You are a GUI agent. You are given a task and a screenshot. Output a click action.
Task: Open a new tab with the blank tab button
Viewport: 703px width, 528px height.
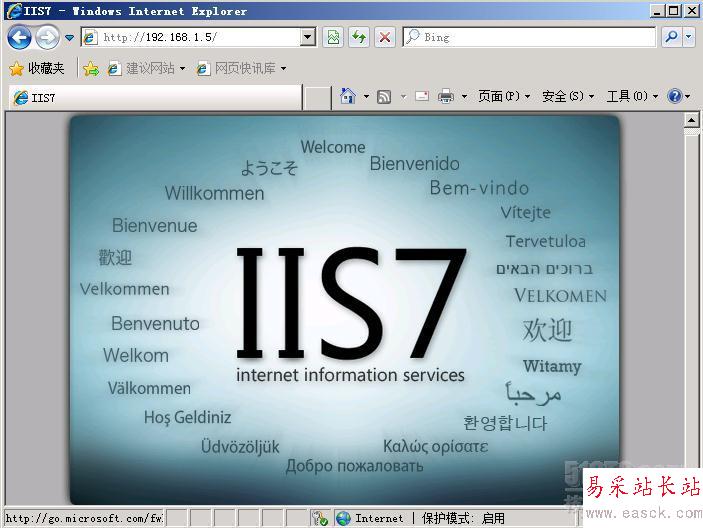tap(317, 98)
